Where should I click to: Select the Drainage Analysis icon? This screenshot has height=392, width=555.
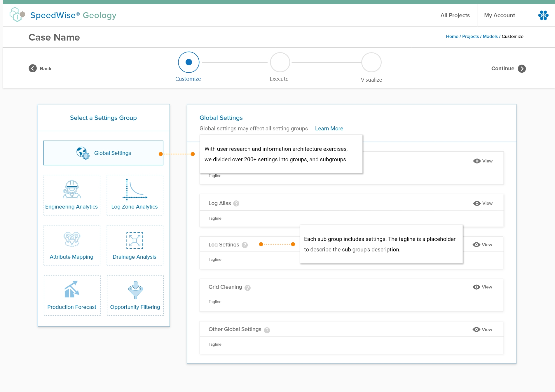(x=135, y=241)
